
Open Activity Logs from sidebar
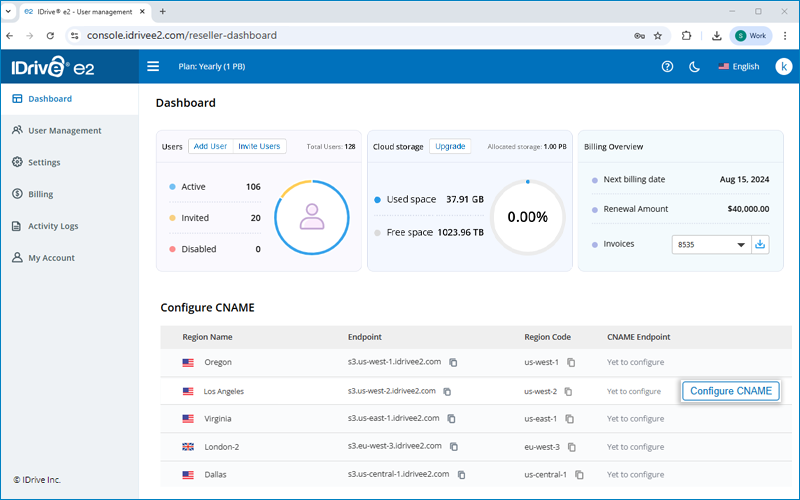point(52,226)
